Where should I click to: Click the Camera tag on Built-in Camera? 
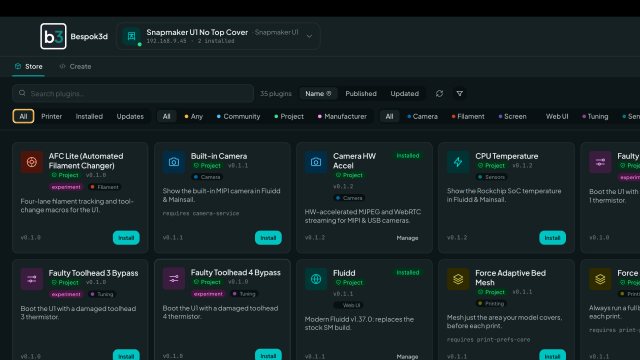[207, 177]
